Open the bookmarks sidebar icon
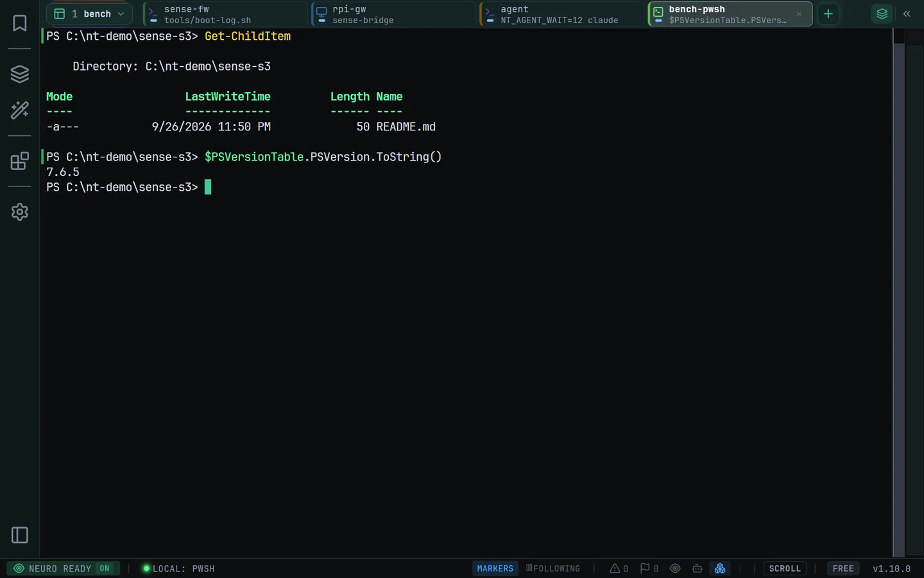 pos(20,23)
